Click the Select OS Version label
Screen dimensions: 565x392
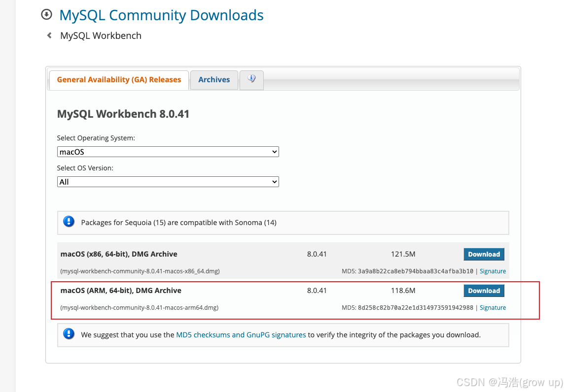(85, 168)
